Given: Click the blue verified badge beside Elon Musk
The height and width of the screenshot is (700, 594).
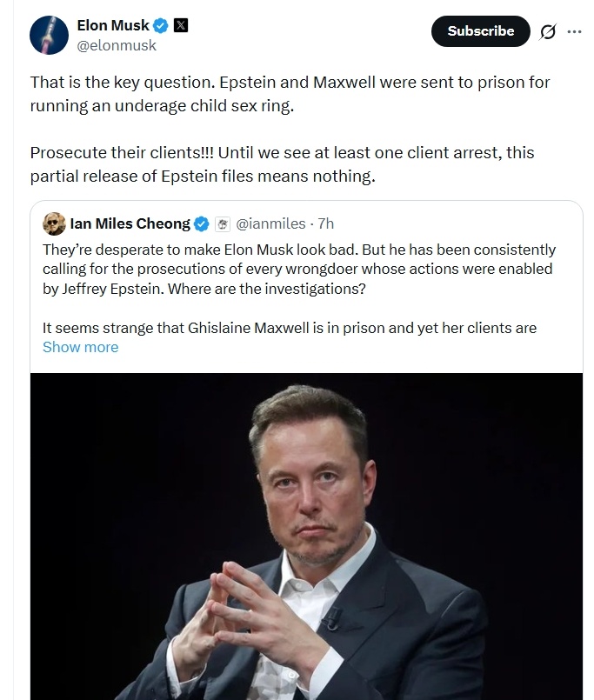Looking at the screenshot, I should click(161, 26).
